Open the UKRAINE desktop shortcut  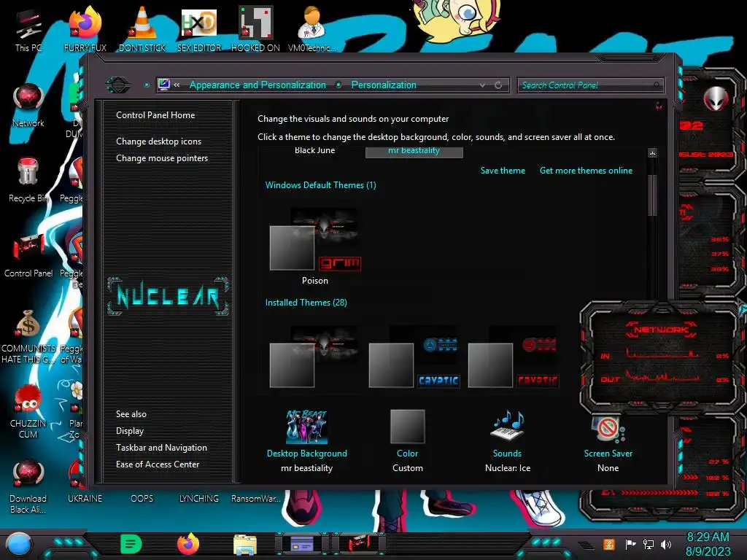85,499
